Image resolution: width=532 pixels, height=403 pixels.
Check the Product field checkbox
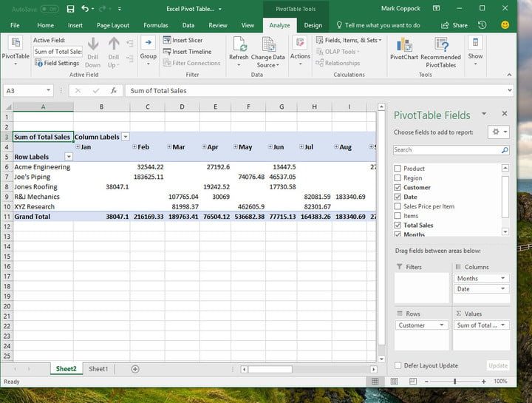coord(398,169)
